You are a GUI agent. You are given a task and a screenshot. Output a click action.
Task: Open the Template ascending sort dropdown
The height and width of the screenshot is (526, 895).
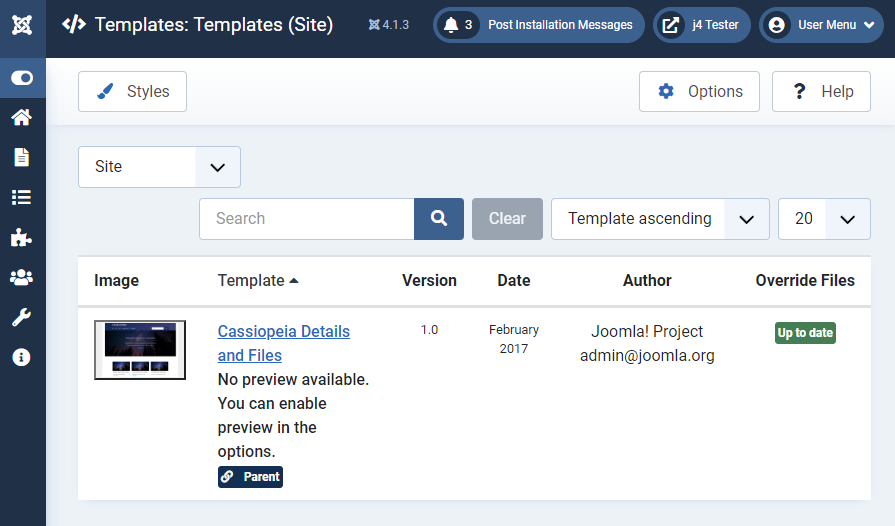pos(660,219)
